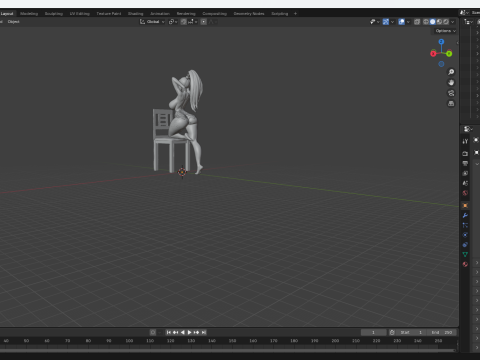The image size is (480, 360).
Task: Open the View Layer properties tab
Action: click(x=465, y=173)
